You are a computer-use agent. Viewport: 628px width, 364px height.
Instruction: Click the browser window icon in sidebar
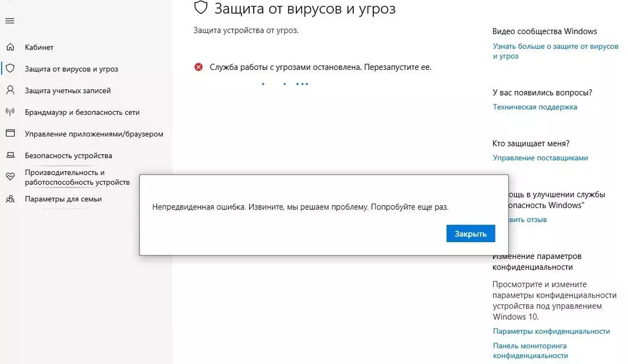(10, 133)
